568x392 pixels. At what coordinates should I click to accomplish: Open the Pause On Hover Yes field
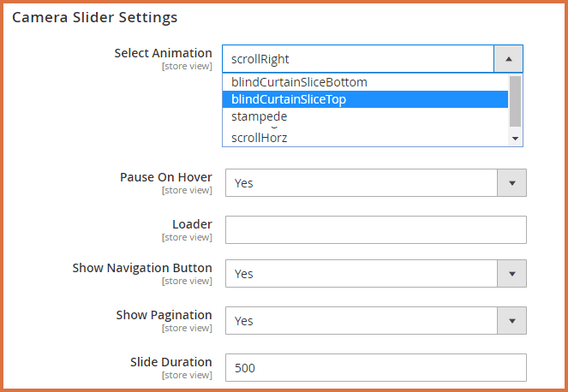[x=361, y=183]
